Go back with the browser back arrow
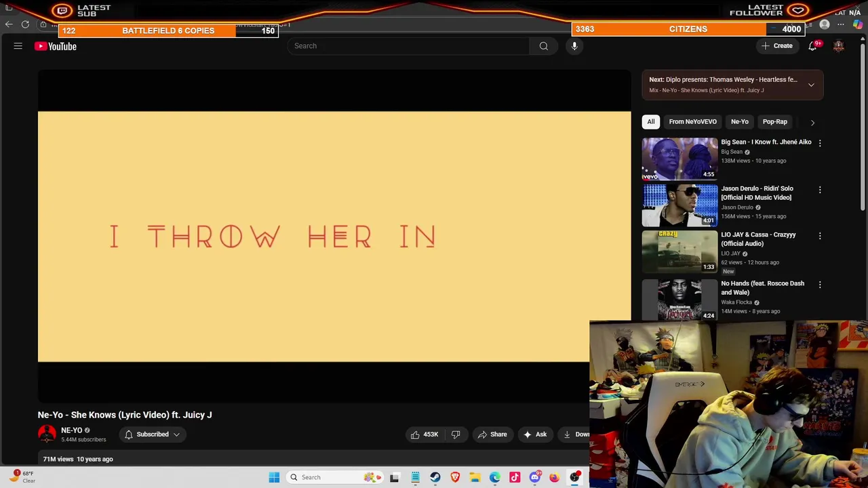The width and height of the screenshot is (868, 488). pos(9,24)
